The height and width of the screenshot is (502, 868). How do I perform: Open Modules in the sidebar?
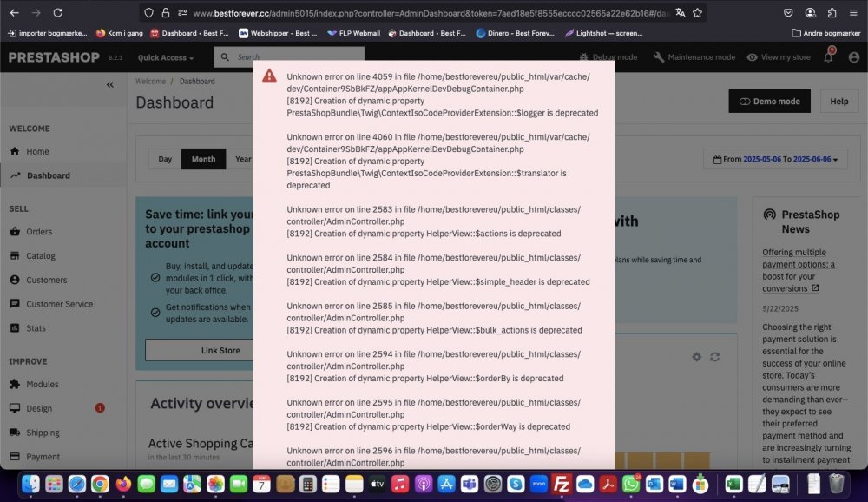pos(42,384)
